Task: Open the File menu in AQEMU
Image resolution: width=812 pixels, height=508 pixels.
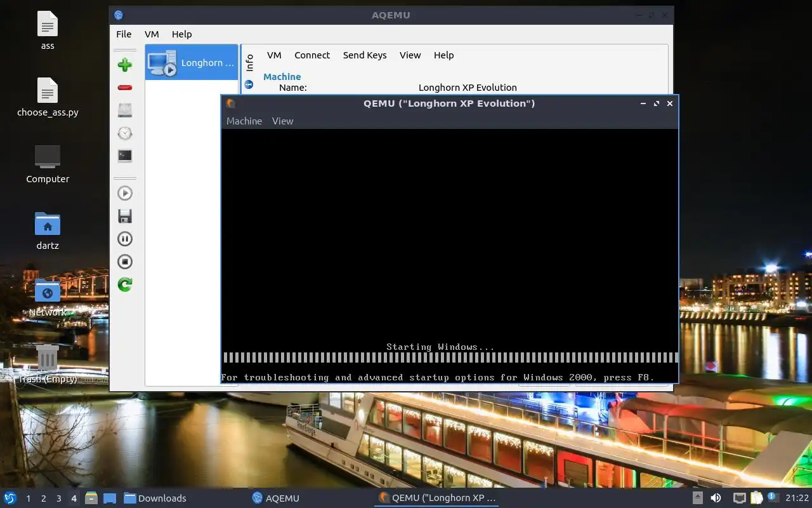Action: (124, 34)
